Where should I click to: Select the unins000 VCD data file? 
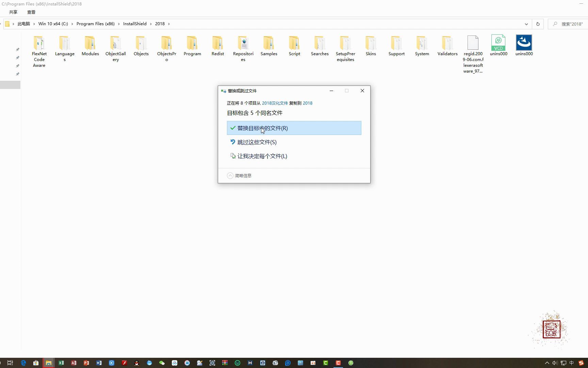point(499,46)
